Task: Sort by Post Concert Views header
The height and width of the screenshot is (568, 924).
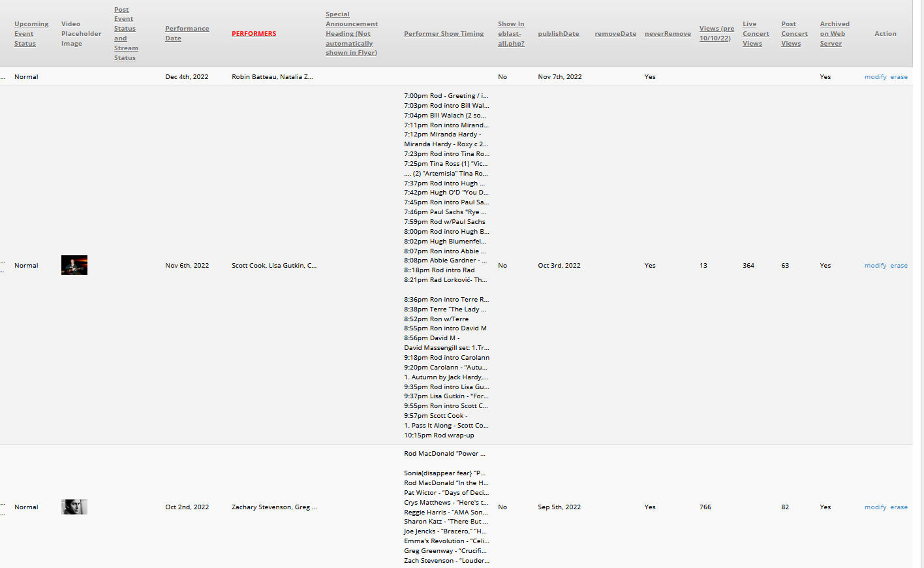Action: pyautogui.click(x=793, y=34)
